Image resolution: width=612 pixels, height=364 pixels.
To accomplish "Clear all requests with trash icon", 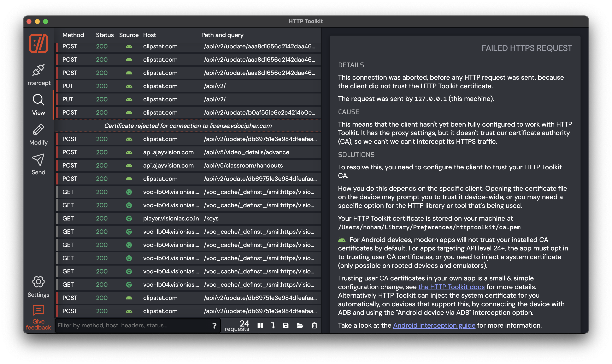I will pyautogui.click(x=314, y=326).
